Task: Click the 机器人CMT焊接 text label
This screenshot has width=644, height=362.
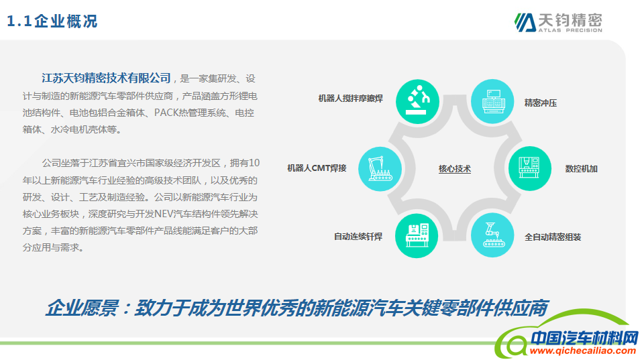Action: coord(317,168)
